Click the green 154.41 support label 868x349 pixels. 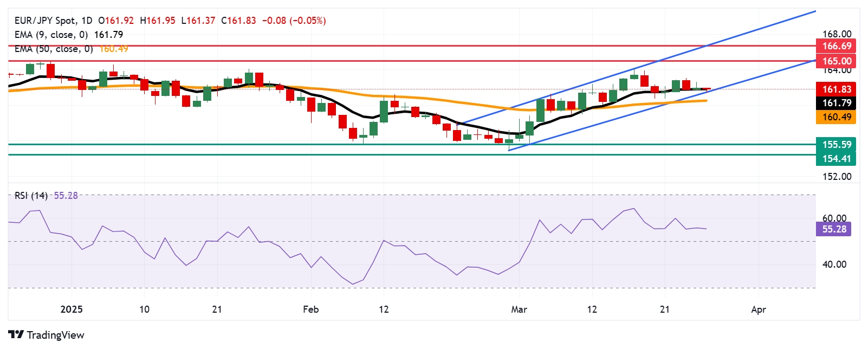click(836, 159)
